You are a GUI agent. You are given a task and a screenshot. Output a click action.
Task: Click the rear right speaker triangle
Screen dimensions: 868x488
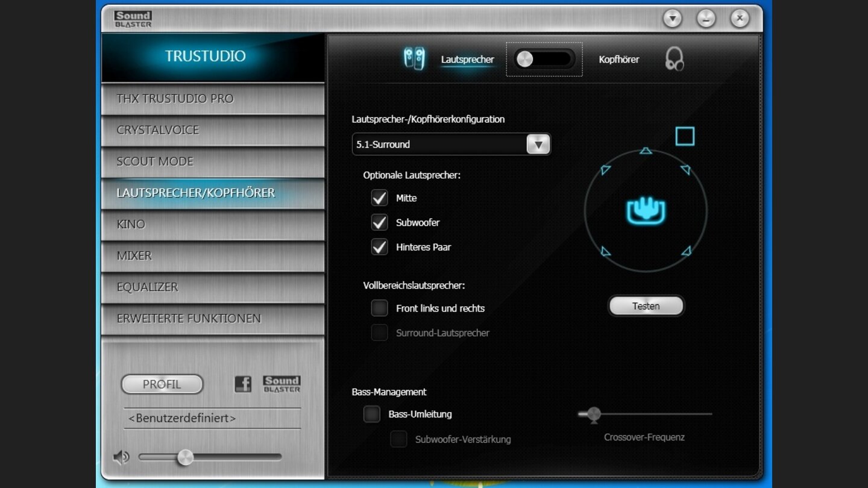click(686, 251)
